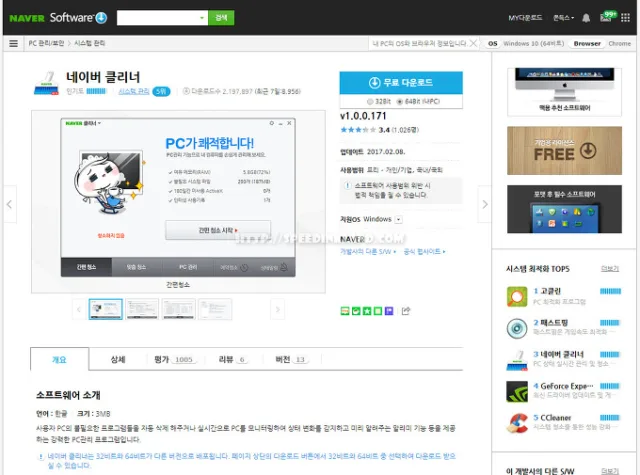Select the 32Bit radio button
640x475 pixels.
click(x=370, y=102)
